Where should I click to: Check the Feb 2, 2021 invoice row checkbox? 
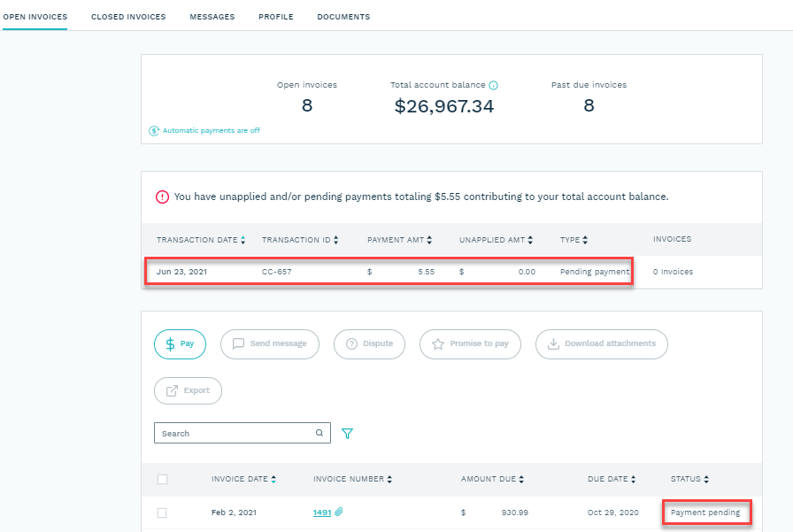(x=162, y=512)
